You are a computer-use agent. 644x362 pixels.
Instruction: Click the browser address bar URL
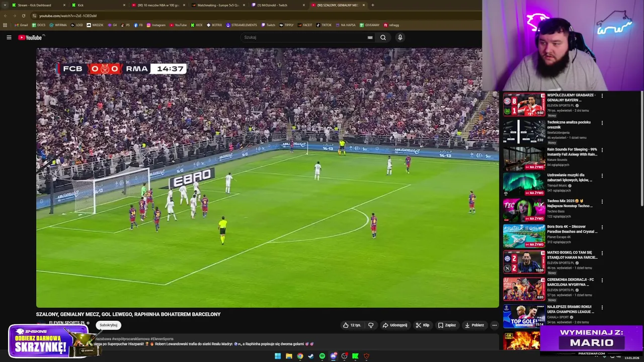coord(68,16)
